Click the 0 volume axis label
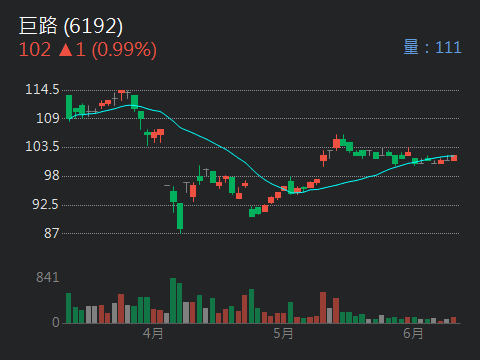 pos(56,322)
